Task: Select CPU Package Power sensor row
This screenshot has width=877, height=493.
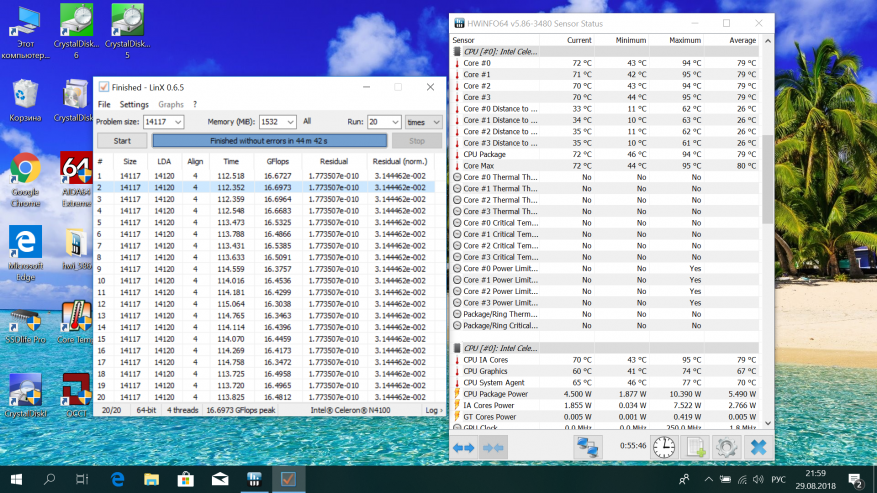Action: pos(605,394)
